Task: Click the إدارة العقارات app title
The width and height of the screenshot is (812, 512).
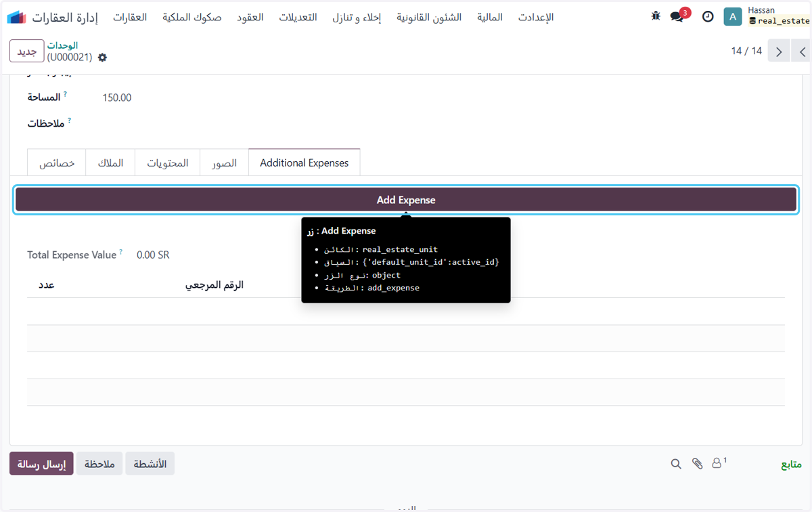Action: point(66,17)
